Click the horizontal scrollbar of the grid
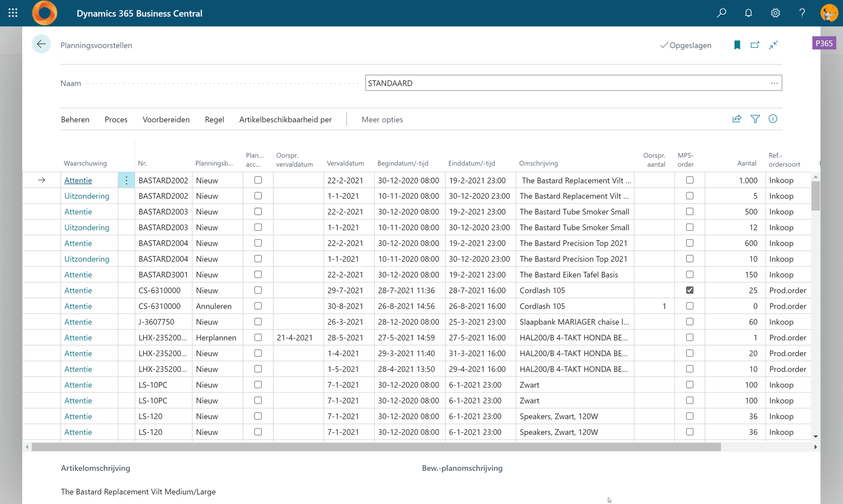Viewport: 843px width, 504px height. (x=376, y=447)
